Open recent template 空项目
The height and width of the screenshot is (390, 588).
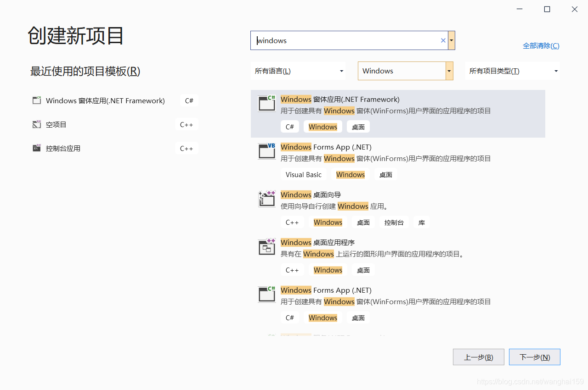(x=115, y=124)
